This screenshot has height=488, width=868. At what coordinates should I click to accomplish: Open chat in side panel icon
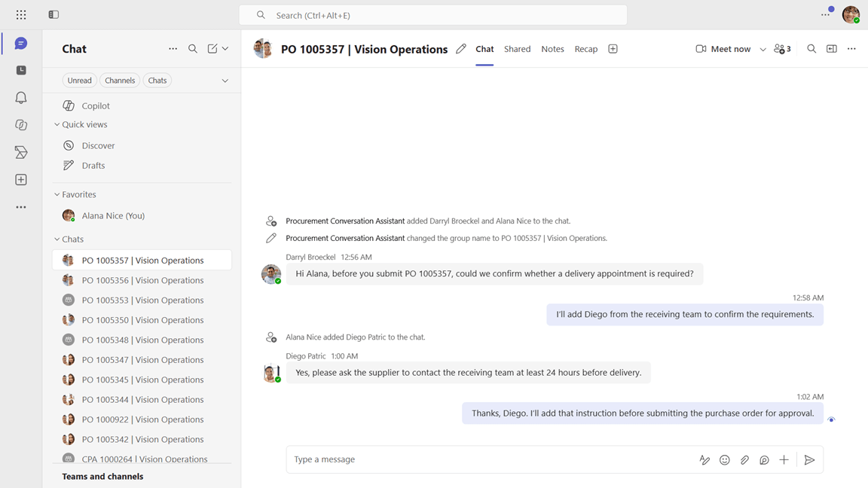click(832, 49)
